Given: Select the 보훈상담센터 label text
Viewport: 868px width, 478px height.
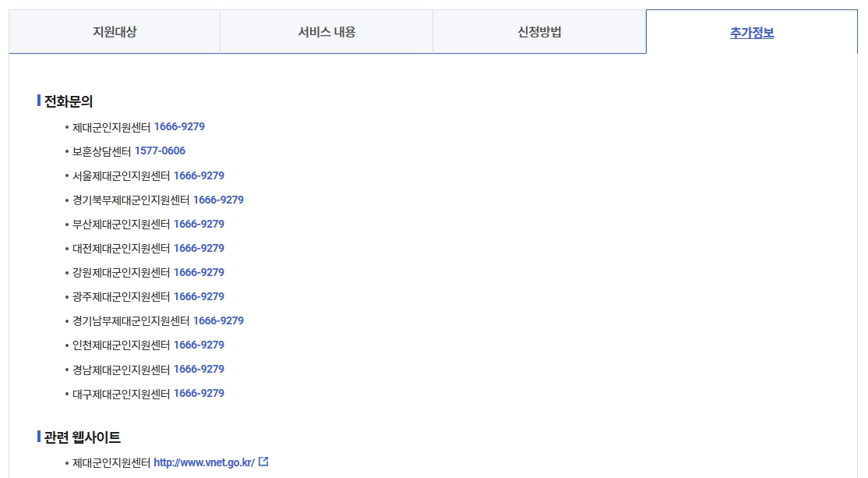Looking at the screenshot, I should pyautogui.click(x=102, y=151).
